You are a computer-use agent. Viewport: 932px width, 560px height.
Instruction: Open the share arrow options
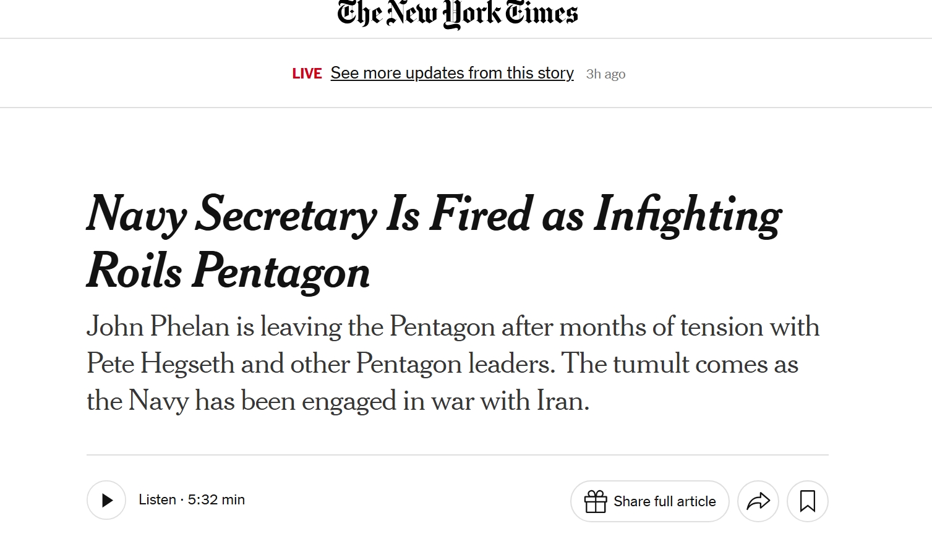[758, 501]
